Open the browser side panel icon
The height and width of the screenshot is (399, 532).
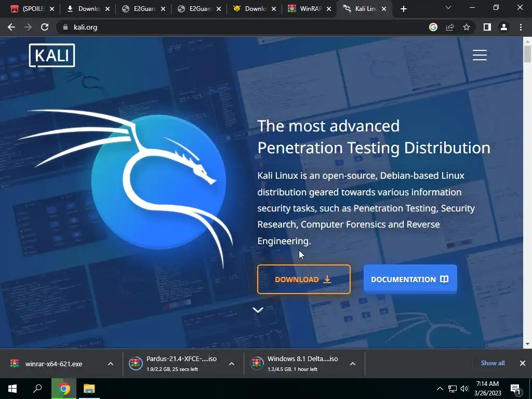pyautogui.click(x=487, y=27)
